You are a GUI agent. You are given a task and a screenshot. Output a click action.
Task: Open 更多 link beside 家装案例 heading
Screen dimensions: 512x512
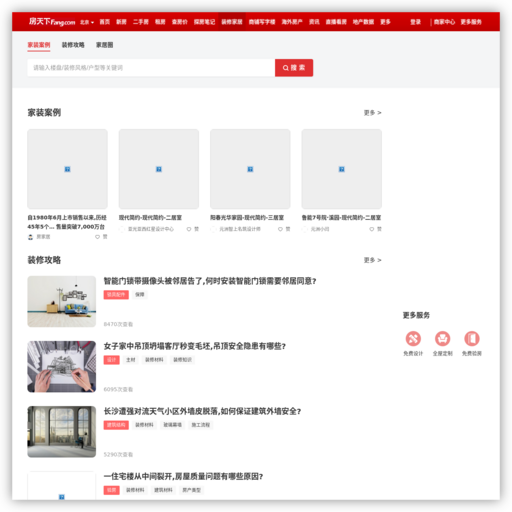(372, 113)
